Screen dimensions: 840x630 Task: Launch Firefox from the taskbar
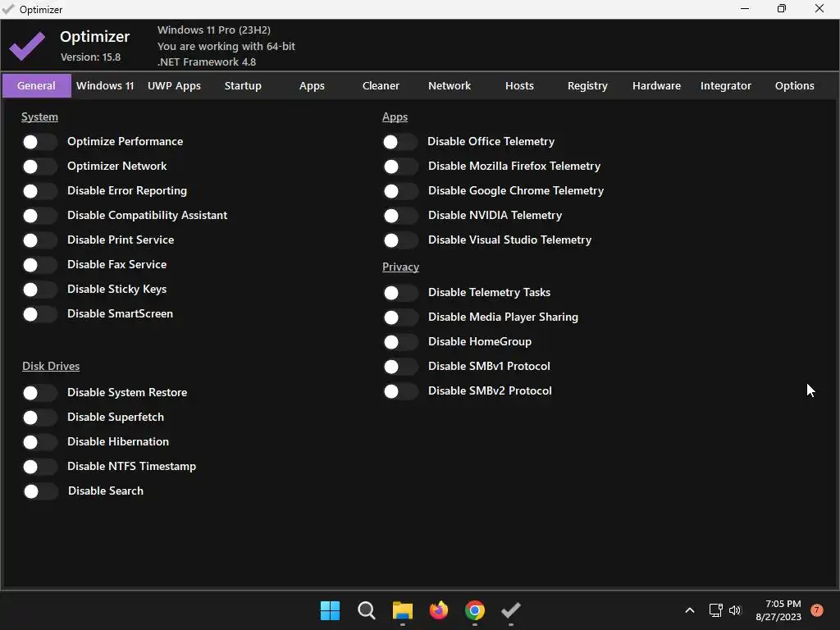(x=439, y=610)
